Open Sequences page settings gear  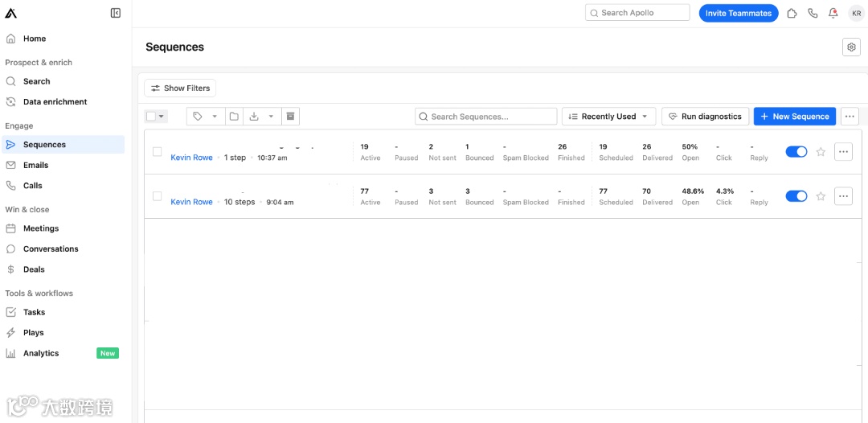click(851, 47)
